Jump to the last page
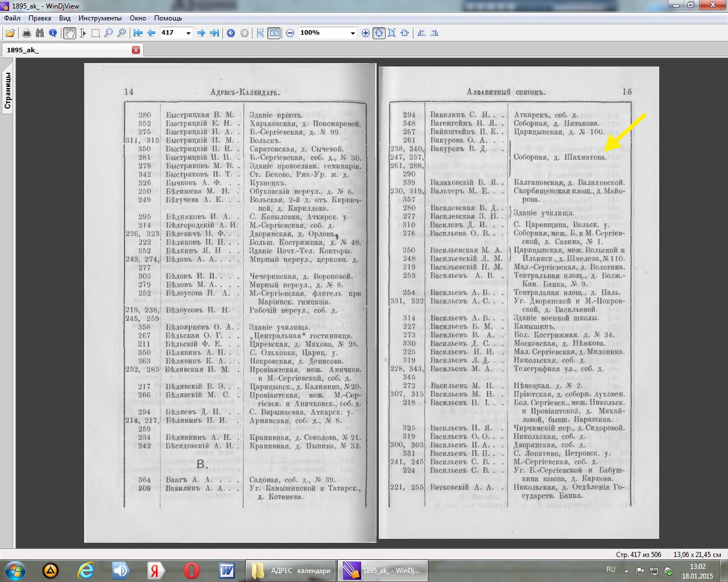The height and width of the screenshot is (582, 728). click(214, 33)
